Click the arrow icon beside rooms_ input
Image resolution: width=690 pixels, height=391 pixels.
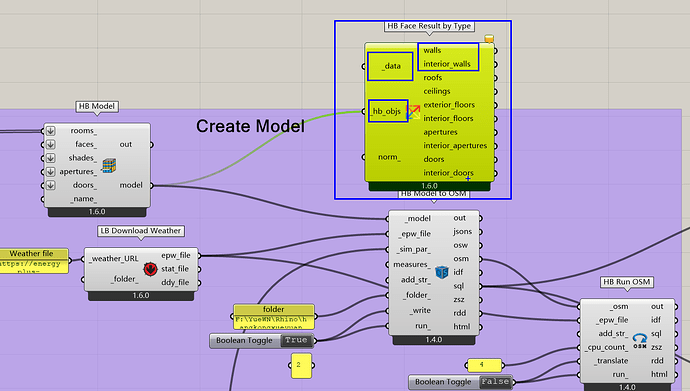[51, 131]
